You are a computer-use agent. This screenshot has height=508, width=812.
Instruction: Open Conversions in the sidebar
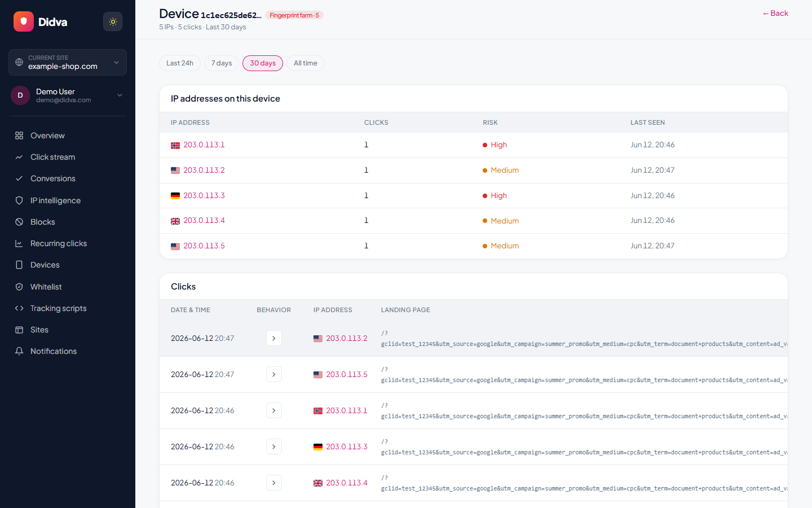52,178
